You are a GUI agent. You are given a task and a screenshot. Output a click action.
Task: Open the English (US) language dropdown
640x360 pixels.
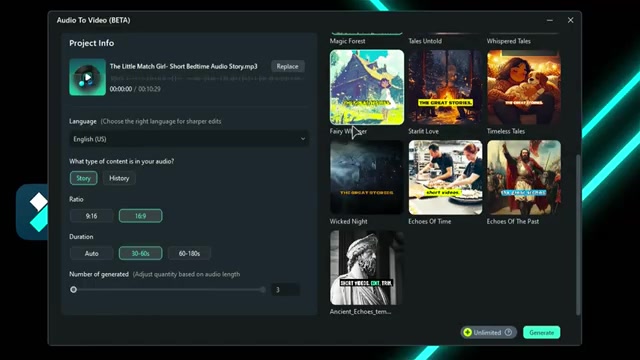coord(189,139)
